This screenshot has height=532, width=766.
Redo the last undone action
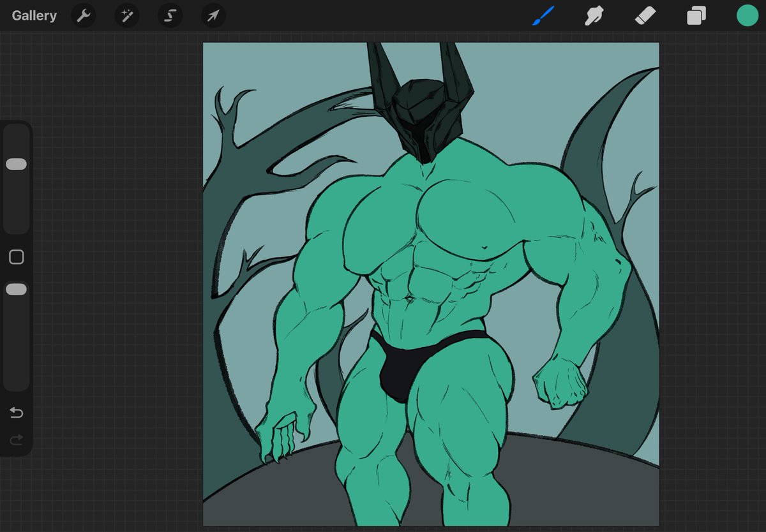coord(17,439)
